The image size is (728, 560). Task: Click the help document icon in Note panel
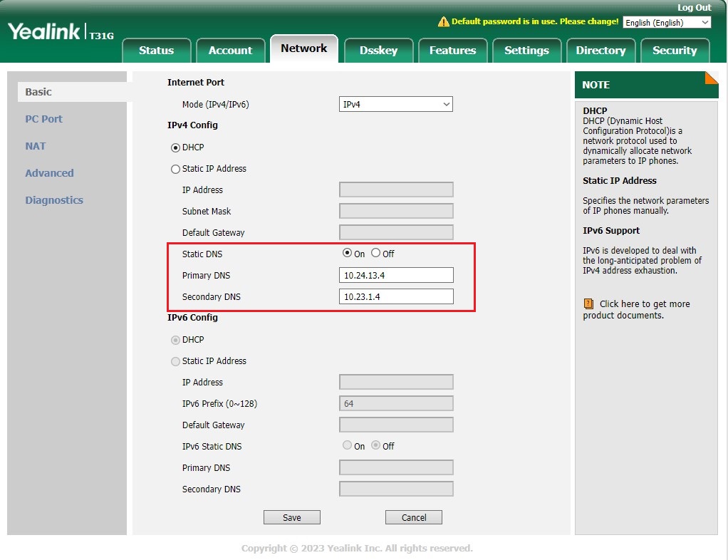[588, 304]
